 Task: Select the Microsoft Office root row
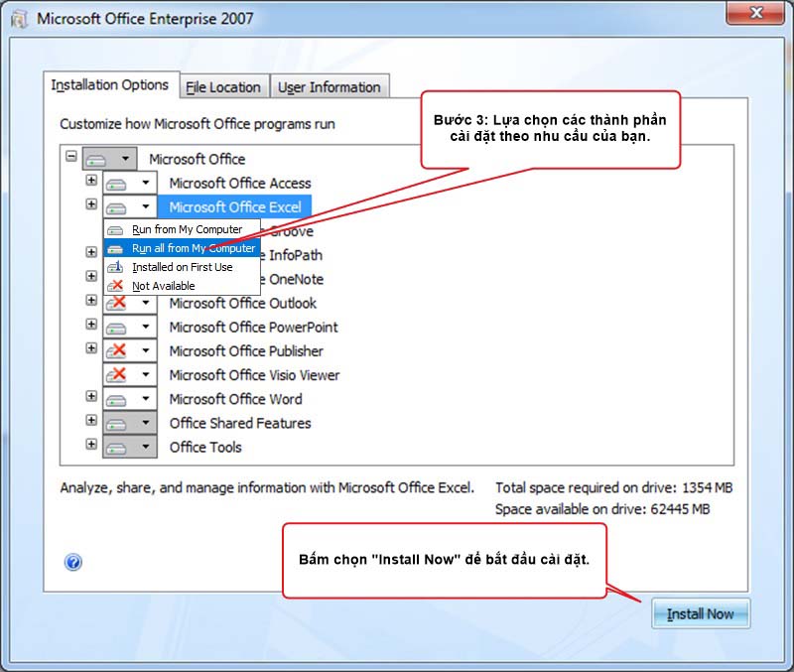click(x=197, y=159)
